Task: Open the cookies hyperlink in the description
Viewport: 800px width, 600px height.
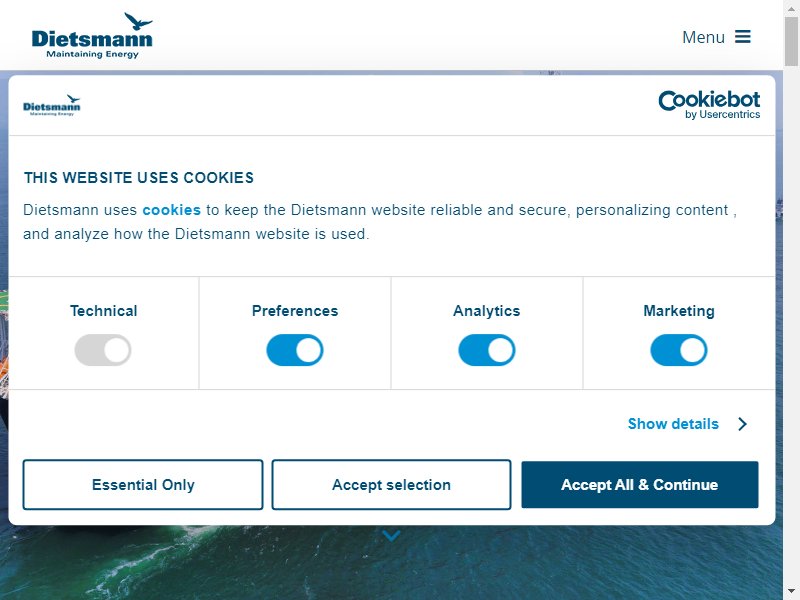Action: (x=171, y=210)
